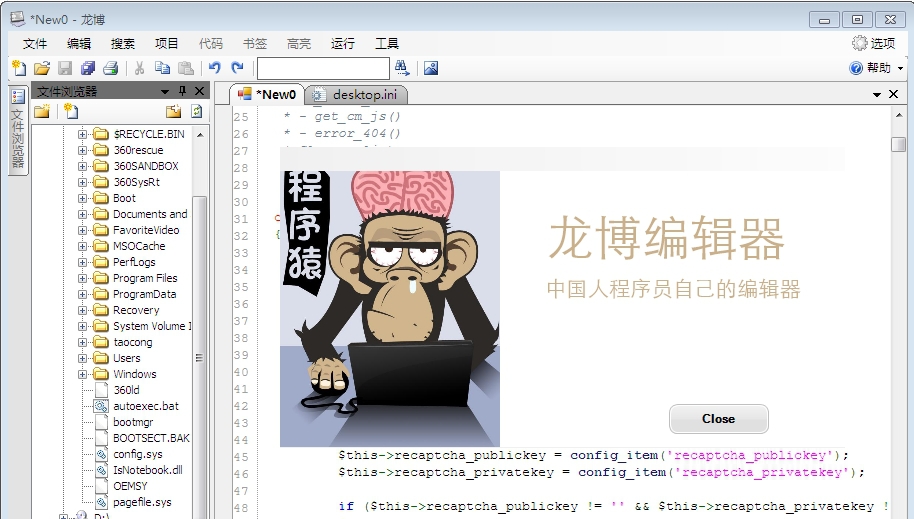
Task: Open the 文件 menu
Action: [34, 44]
